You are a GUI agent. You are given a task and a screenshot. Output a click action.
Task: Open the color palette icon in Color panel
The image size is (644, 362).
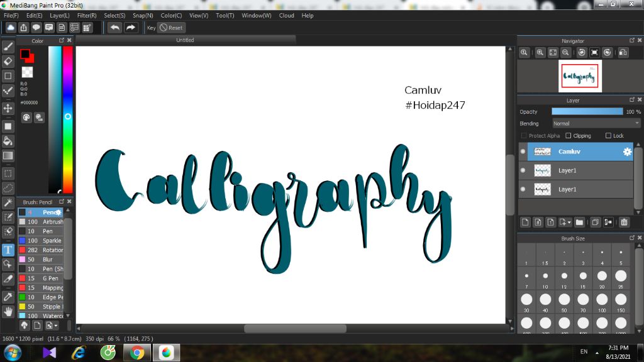[26, 118]
